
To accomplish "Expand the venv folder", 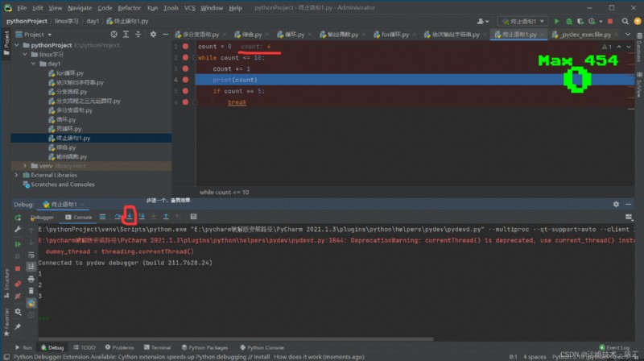I will (x=25, y=166).
